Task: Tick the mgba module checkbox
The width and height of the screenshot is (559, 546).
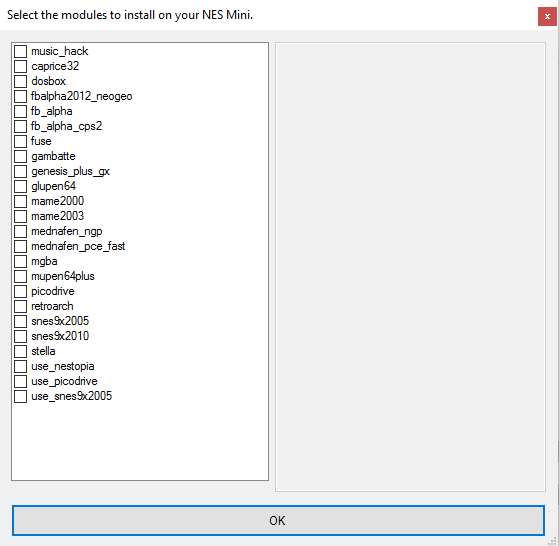Action: tap(20, 261)
